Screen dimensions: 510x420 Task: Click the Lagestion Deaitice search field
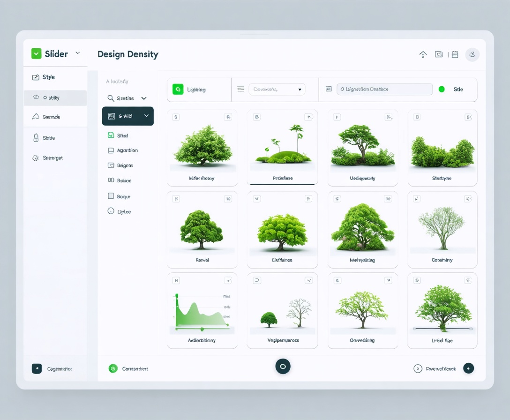coord(384,90)
